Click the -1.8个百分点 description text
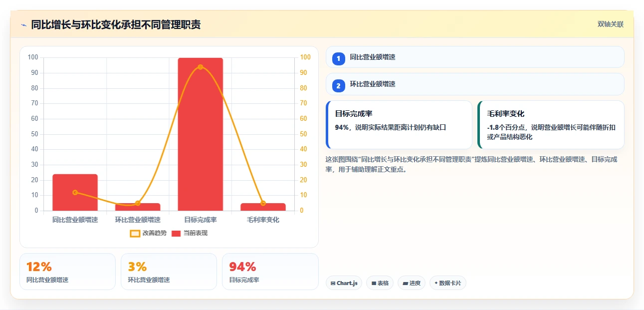 pyautogui.click(x=551, y=132)
